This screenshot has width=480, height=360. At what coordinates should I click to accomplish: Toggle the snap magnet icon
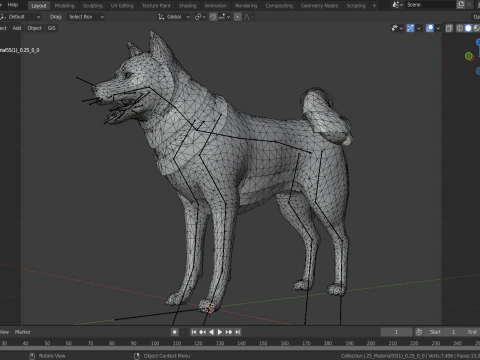pyautogui.click(x=213, y=17)
